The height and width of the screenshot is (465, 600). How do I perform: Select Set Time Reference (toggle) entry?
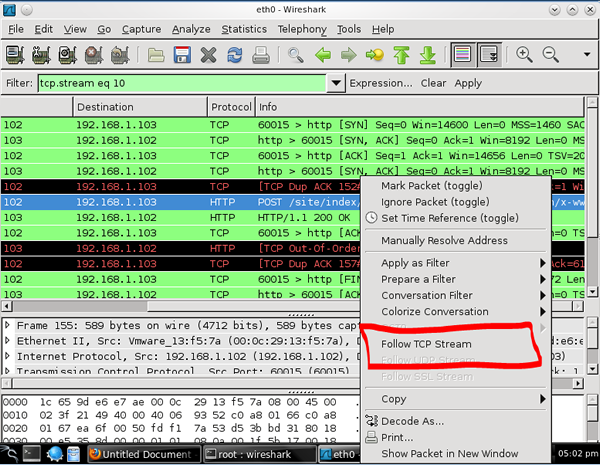point(455,218)
